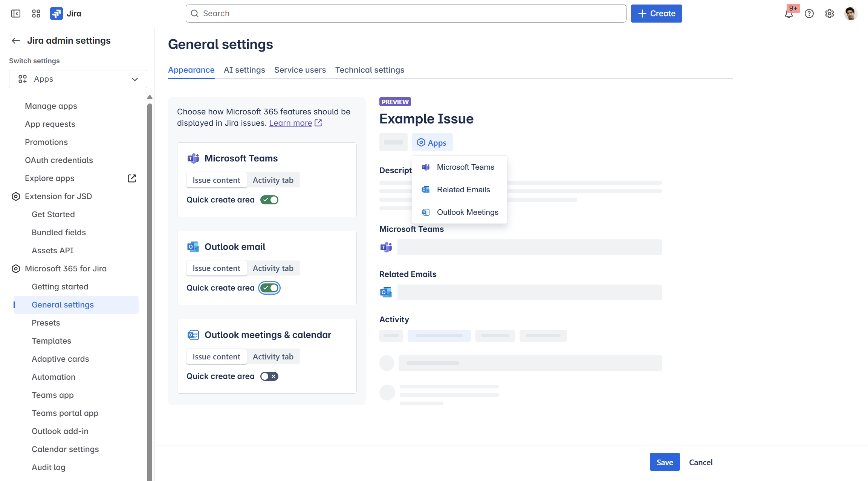Image resolution: width=868 pixels, height=481 pixels.
Task: Enable Outlook meetings quick create area toggle
Action: (x=269, y=376)
